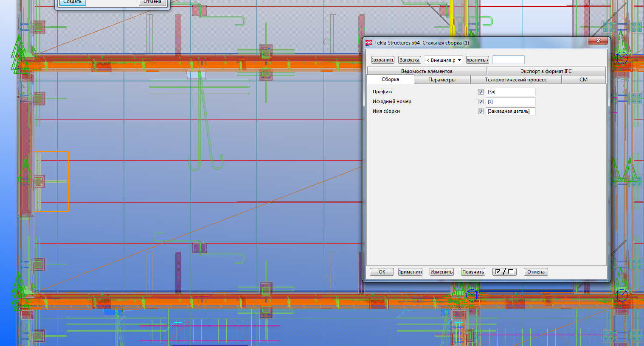Image resolution: width=644 pixels, height=346 pixels.
Task: Open the Ведомость элементов tab
Action: 427,71
